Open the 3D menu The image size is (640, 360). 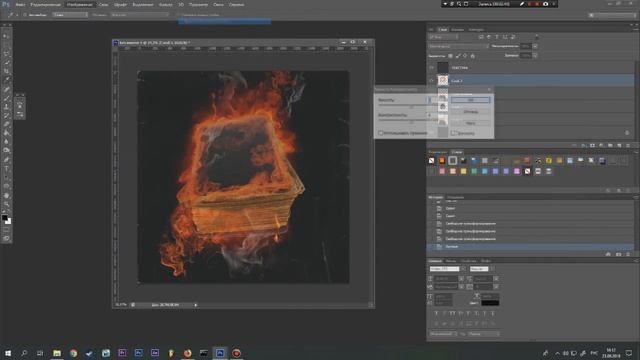181,4
